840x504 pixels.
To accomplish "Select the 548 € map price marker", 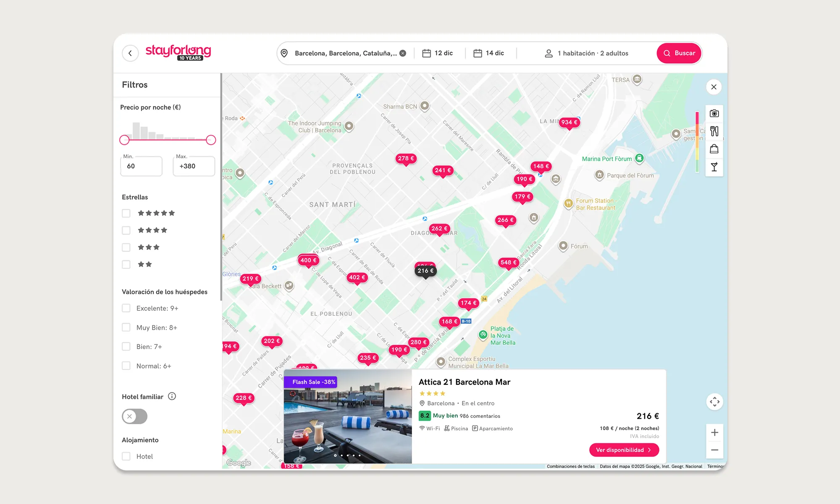I will [508, 262].
